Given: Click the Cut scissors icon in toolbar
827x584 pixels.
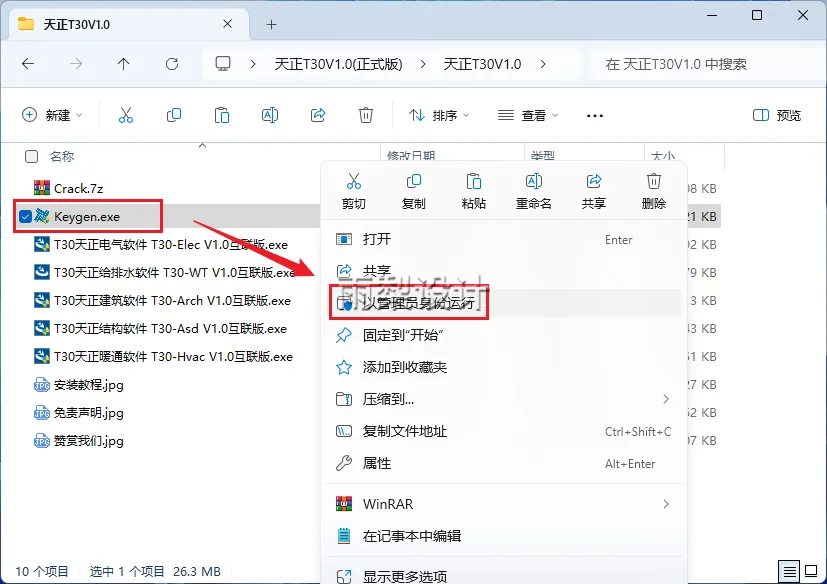Looking at the screenshot, I should click(x=126, y=115).
